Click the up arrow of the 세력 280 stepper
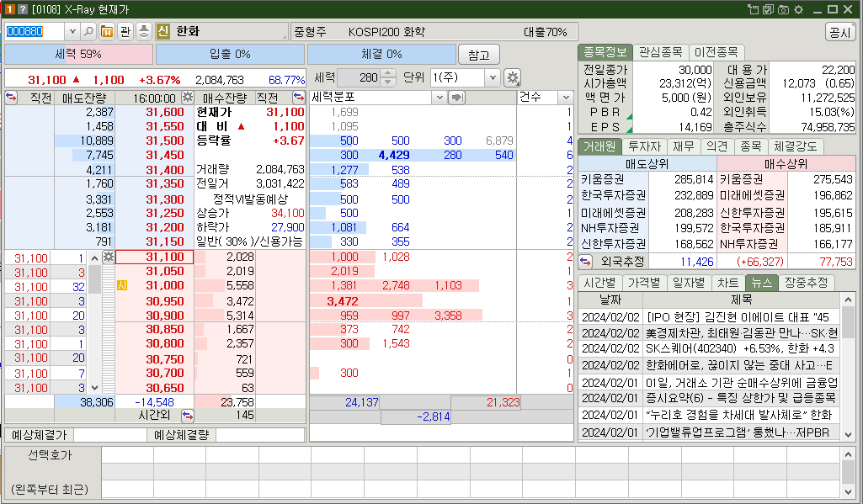Screen dimensions: 863x504 pyautogui.click(x=388, y=74)
